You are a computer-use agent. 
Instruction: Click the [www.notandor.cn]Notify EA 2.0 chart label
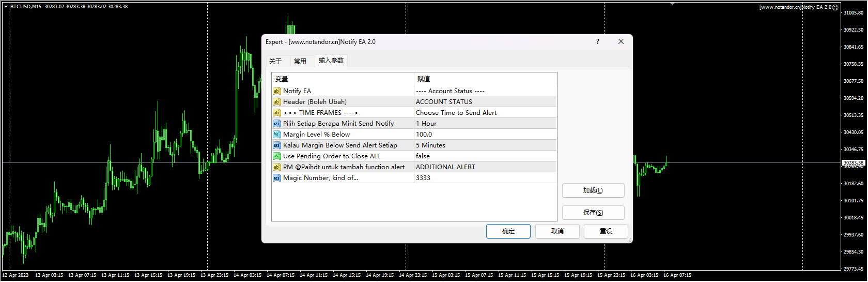pos(795,7)
